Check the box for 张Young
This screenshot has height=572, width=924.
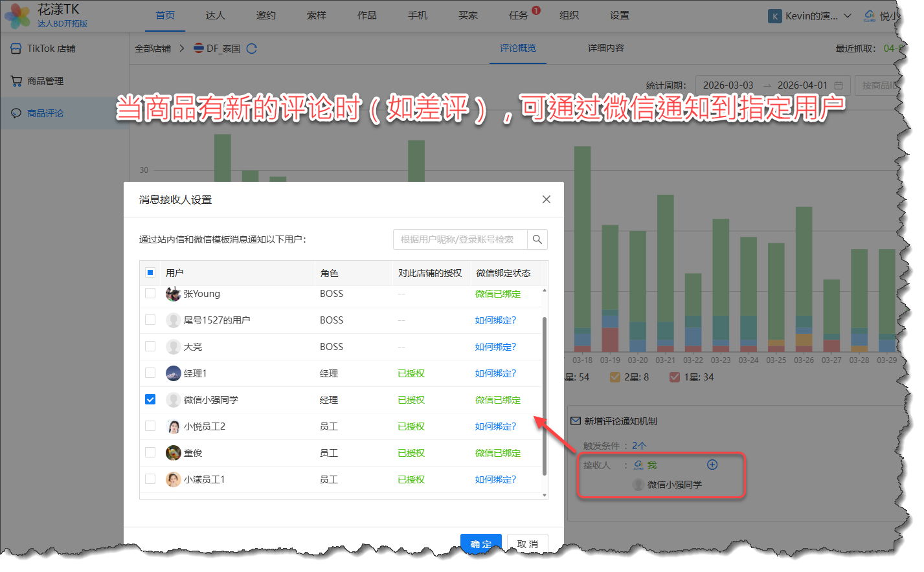click(x=150, y=293)
